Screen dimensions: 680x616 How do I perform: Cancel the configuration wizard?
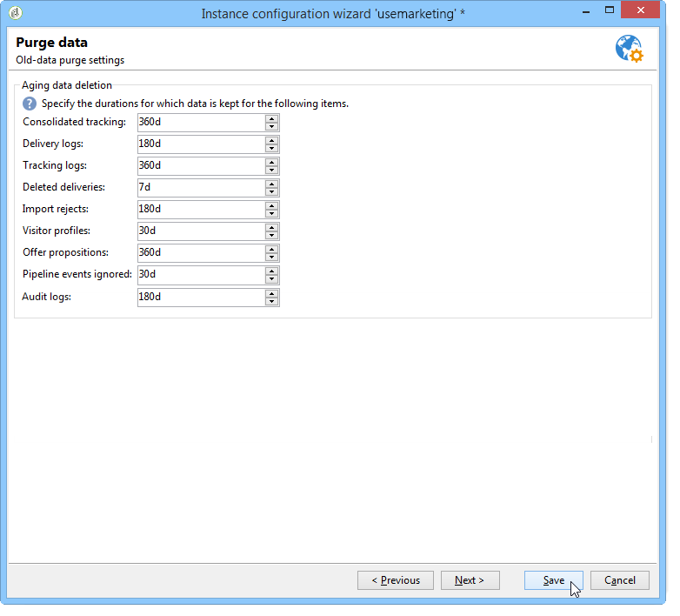pyautogui.click(x=620, y=580)
